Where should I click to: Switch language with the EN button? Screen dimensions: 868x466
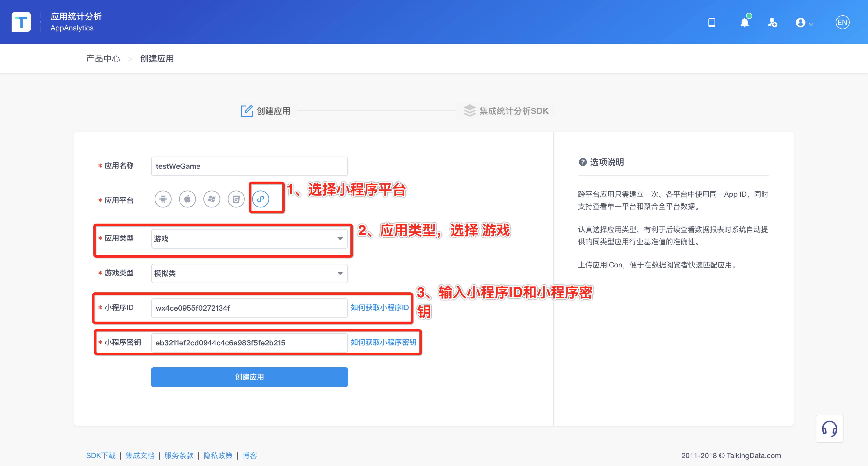[842, 23]
